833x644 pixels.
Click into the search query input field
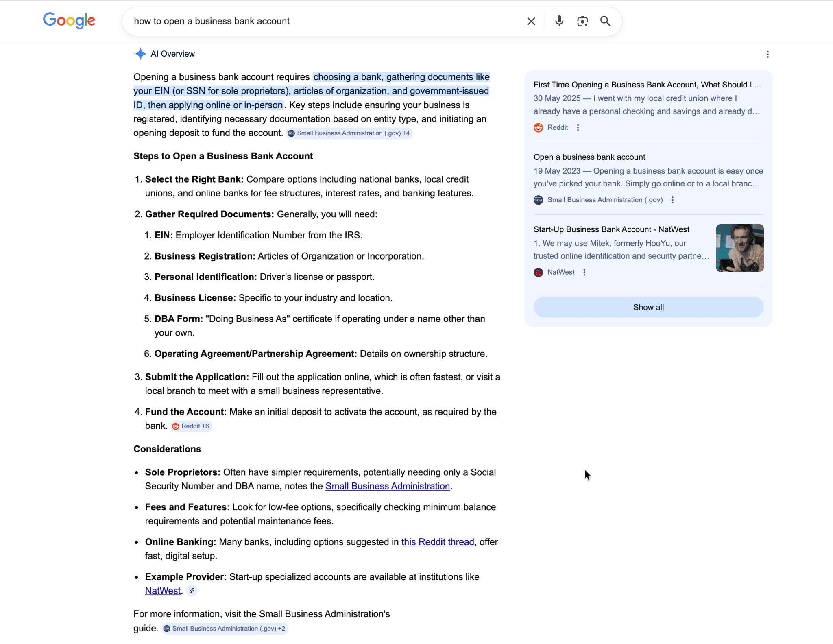325,21
